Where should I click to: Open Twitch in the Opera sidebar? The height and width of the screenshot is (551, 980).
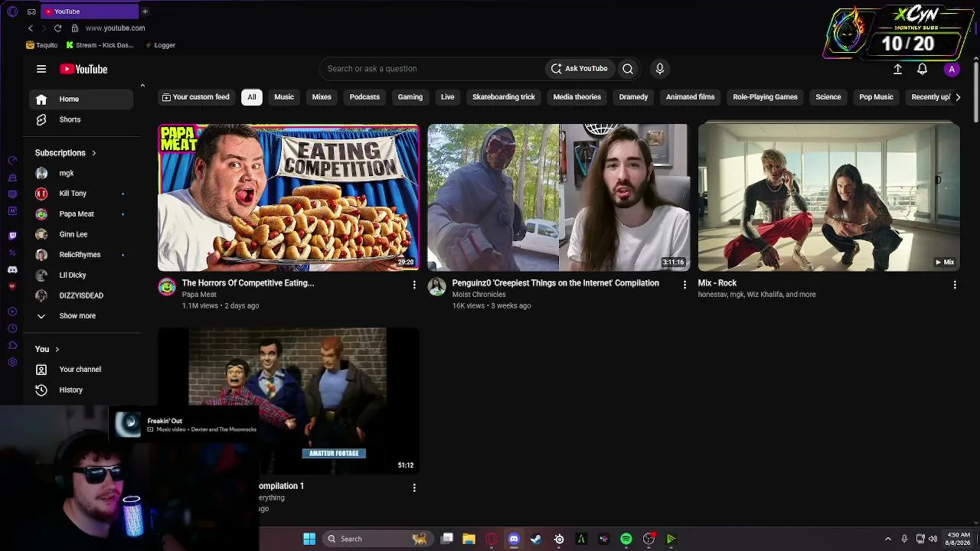[12, 236]
